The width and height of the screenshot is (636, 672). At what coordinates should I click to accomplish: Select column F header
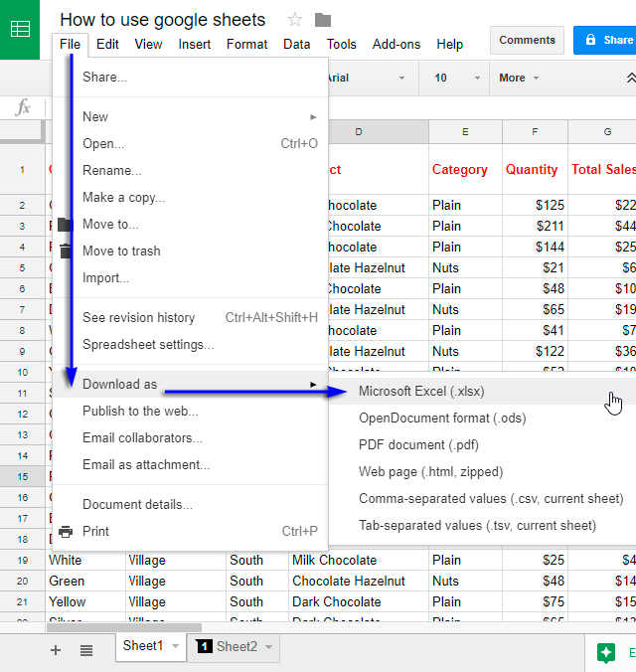pos(535,131)
